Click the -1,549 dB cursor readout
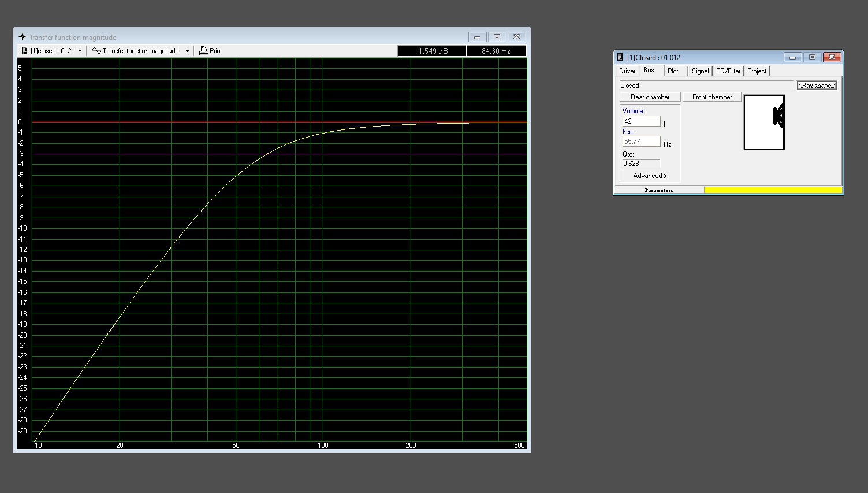The width and height of the screenshot is (868, 493). point(432,51)
